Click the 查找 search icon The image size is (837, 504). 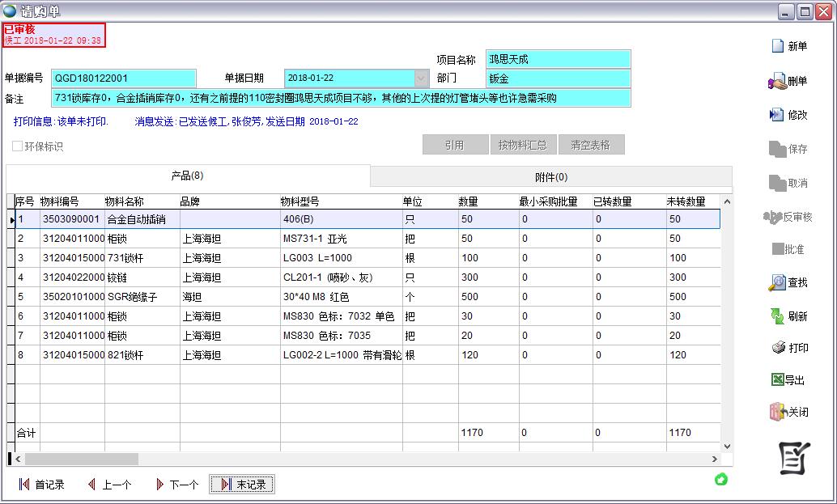pyautogui.click(x=777, y=282)
